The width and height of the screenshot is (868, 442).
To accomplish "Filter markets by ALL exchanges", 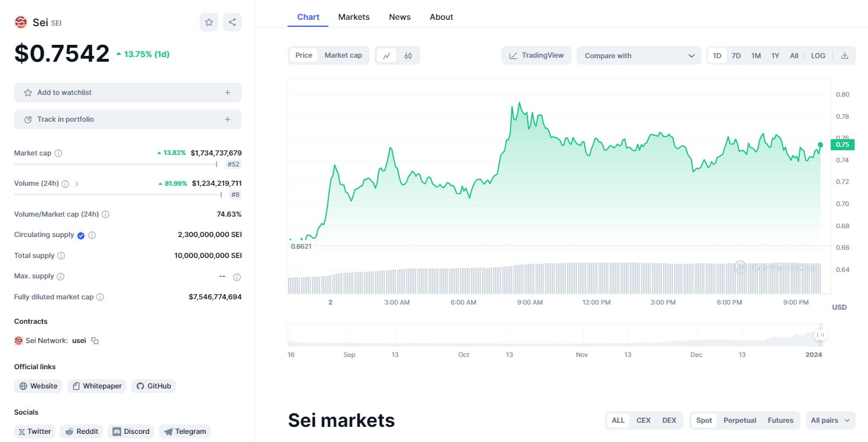I will click(x=618, y=420).
